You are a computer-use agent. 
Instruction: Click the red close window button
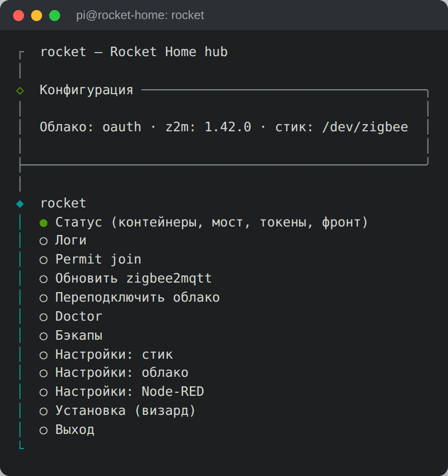pyautogui.click(x=19, y=16)
